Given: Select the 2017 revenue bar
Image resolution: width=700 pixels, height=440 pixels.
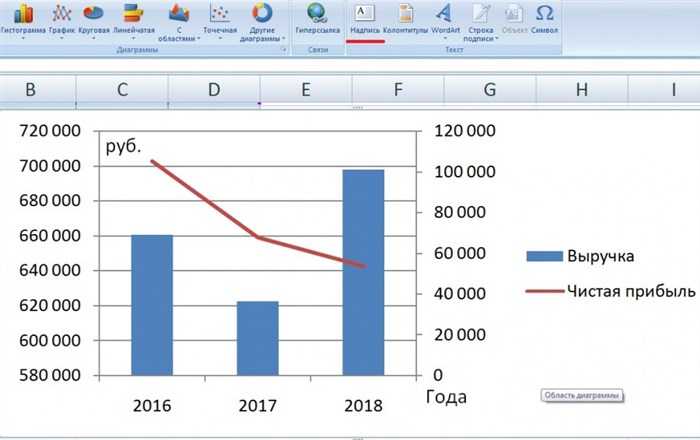Looking at the screenshot, I should [258, 339].
